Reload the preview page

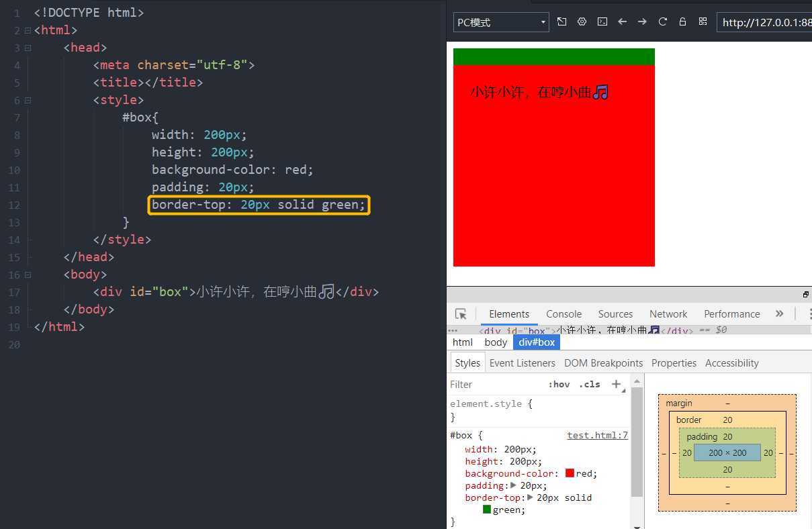pos(663,21)
